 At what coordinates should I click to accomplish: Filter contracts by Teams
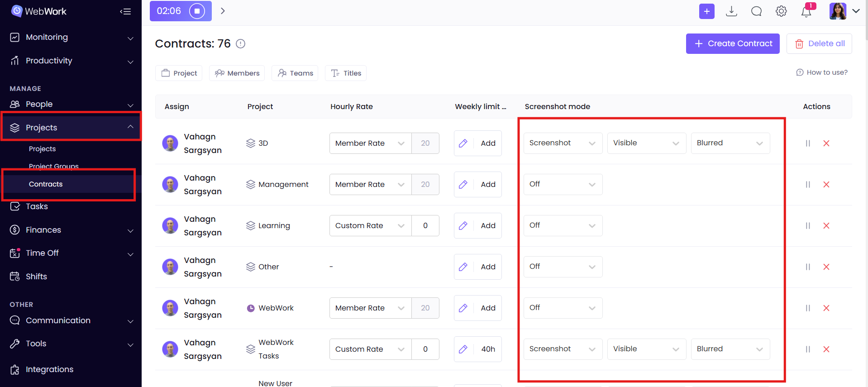(x=295, y=73)
